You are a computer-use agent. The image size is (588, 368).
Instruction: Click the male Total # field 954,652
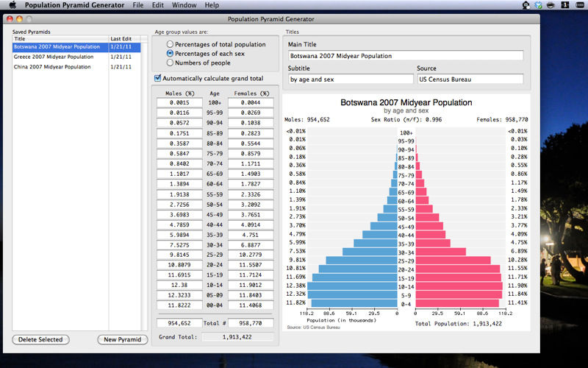pyautogui.click(x=179, y=323)
